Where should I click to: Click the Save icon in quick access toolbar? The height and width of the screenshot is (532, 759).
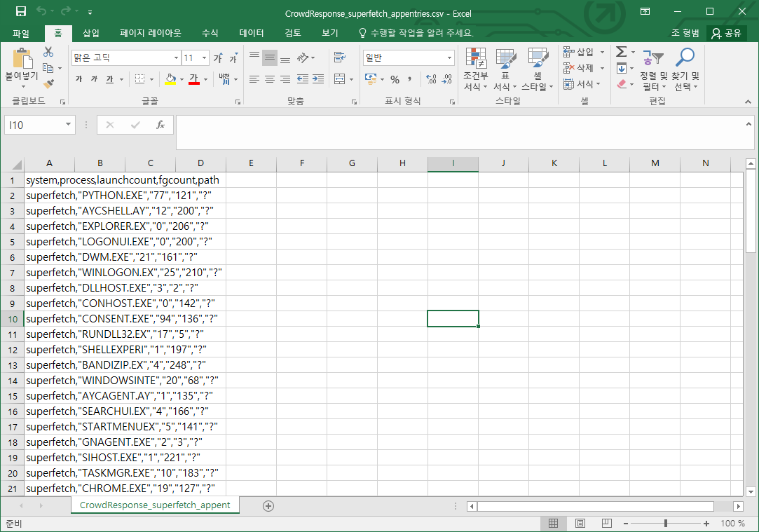tap(20, 11)
